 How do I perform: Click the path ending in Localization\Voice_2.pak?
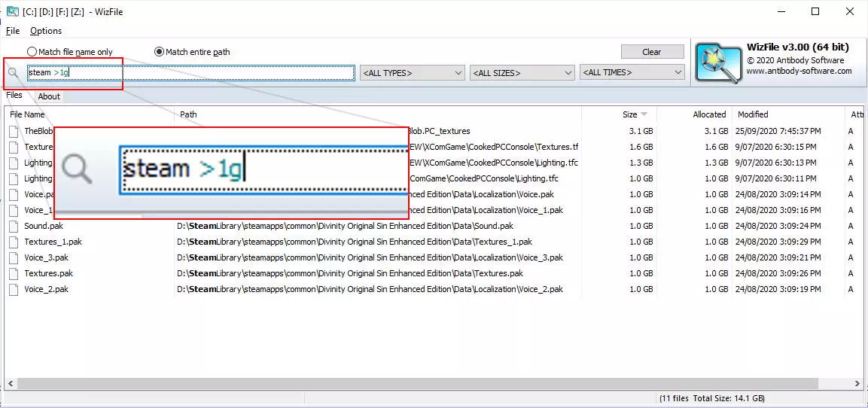(370, 289)
